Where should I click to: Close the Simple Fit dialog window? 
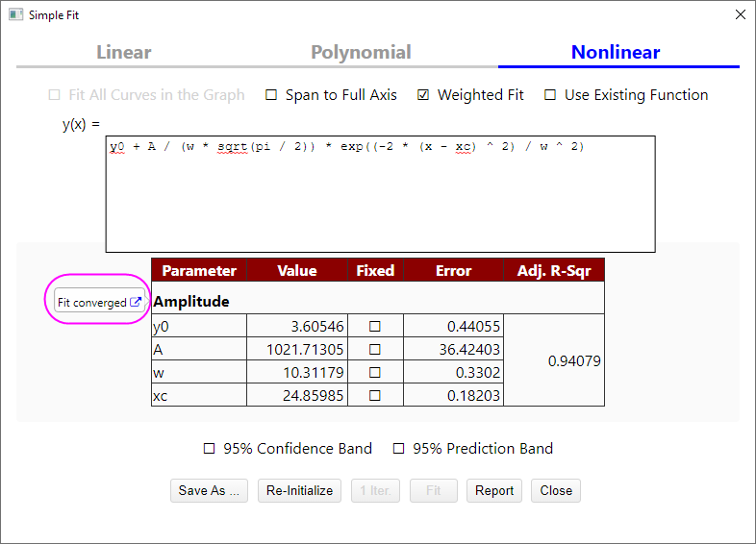click(x=739, y=15)
